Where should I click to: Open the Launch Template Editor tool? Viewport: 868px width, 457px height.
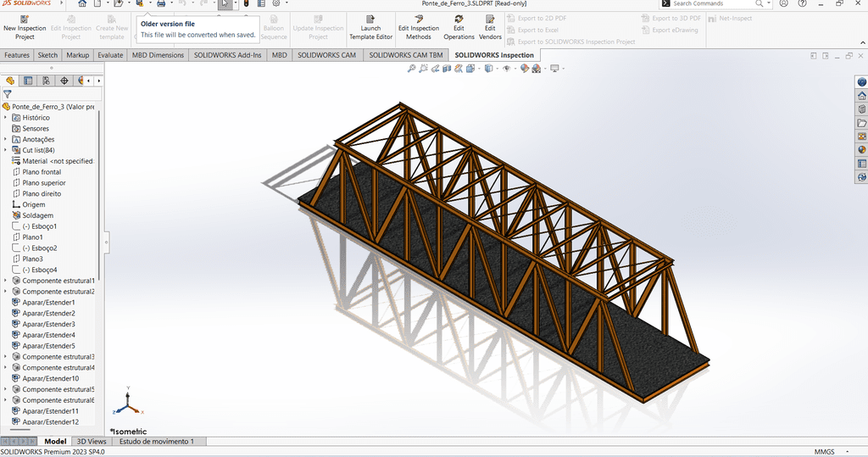point(370,19)
